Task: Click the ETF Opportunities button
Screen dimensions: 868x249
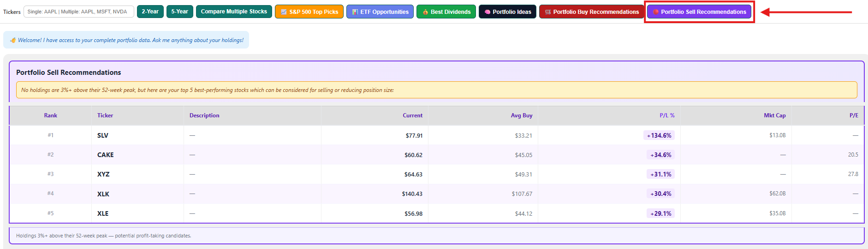Action: coord(380,12)
